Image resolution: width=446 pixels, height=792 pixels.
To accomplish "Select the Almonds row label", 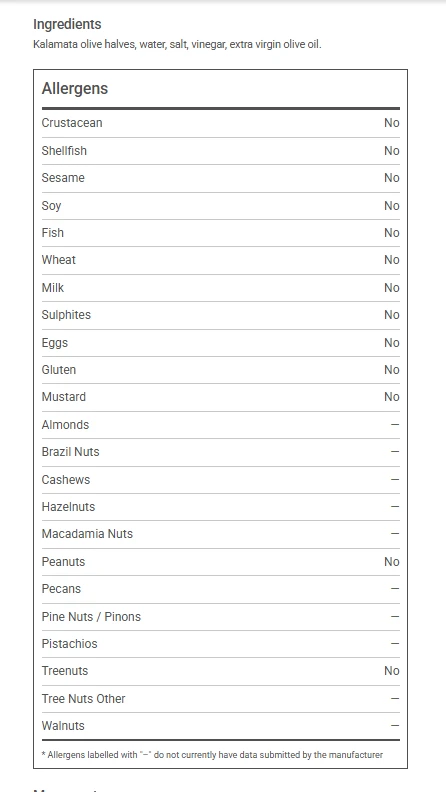I will (x=65, y=425).
